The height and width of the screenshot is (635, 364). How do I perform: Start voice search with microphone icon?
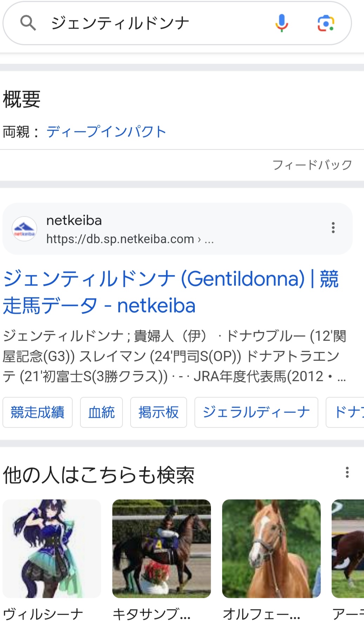coord(282,23)
